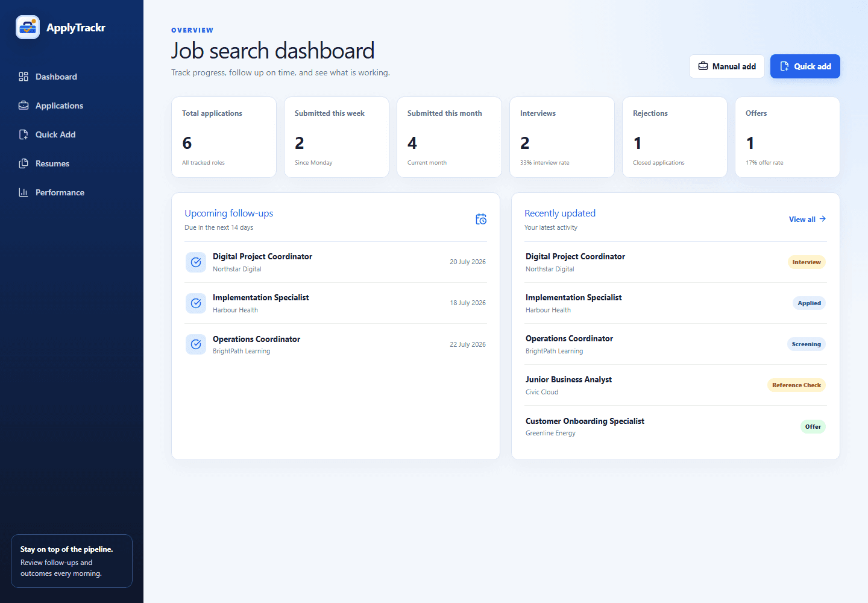Open the Total applications stat card

(x=224, y=137)
